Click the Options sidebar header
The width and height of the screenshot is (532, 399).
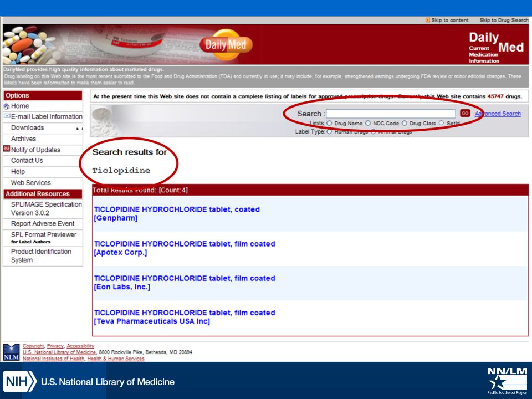tap(43, 95)
